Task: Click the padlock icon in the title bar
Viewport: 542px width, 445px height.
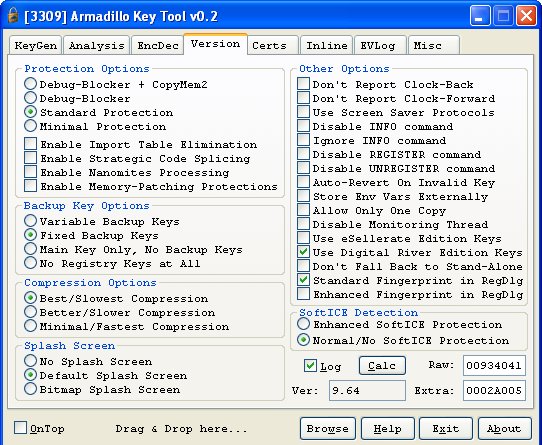Action: 13,16
